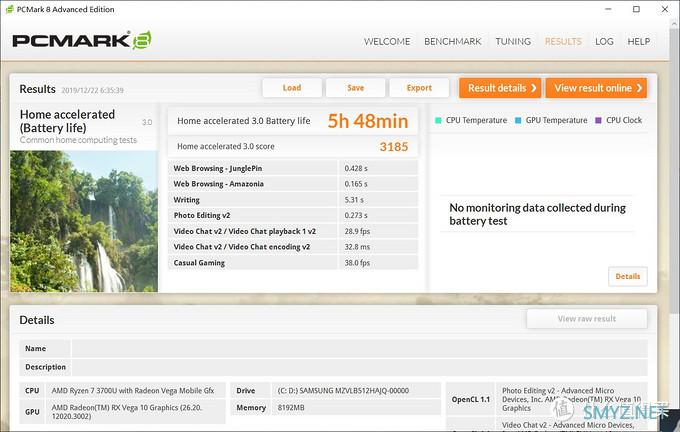Click the PCMark app icon in title bar

pyautogui.click(x=9, y=9)
